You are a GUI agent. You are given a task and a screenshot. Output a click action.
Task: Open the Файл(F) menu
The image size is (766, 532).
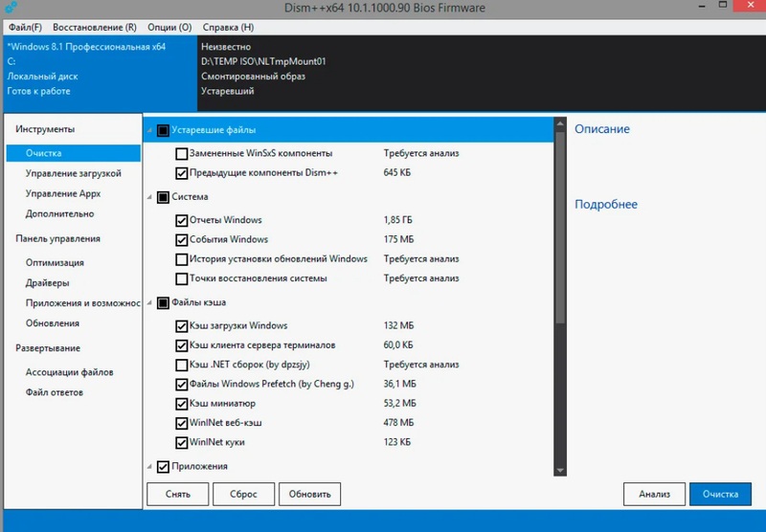click(25, 28)
